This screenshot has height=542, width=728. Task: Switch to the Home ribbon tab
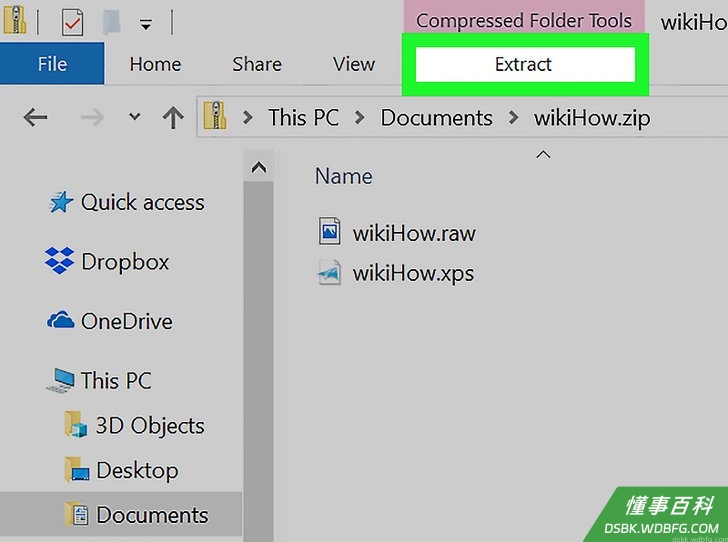(155, 64)
